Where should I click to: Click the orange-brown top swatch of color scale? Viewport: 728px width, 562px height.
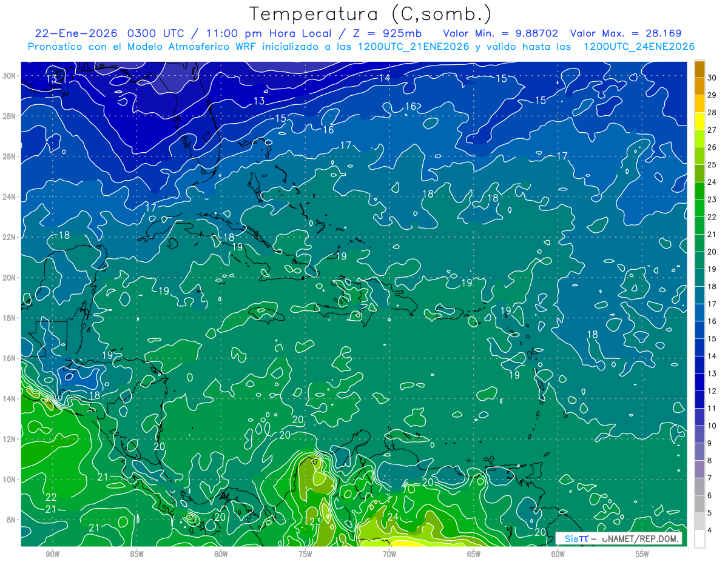click(699, 69)
